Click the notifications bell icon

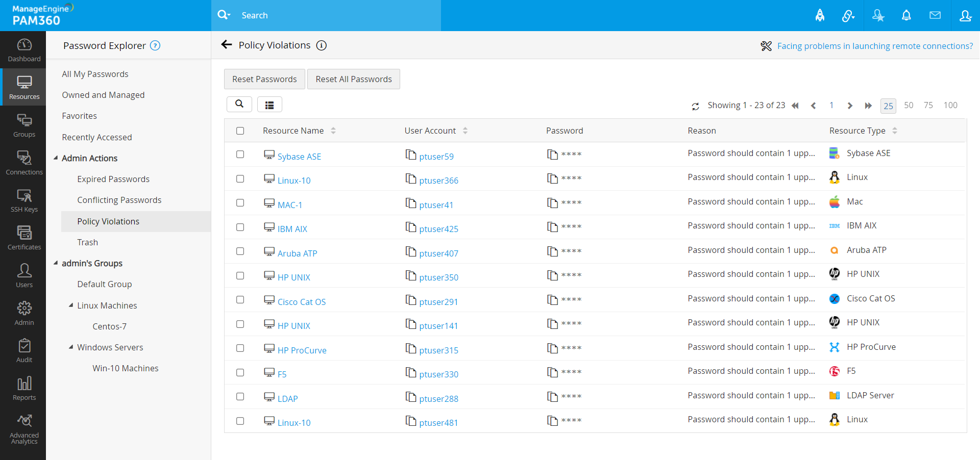(906, 16)
